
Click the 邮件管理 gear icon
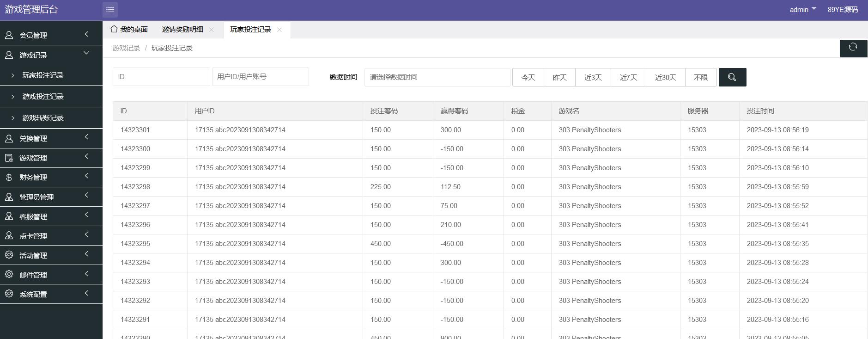pos(9,275)
